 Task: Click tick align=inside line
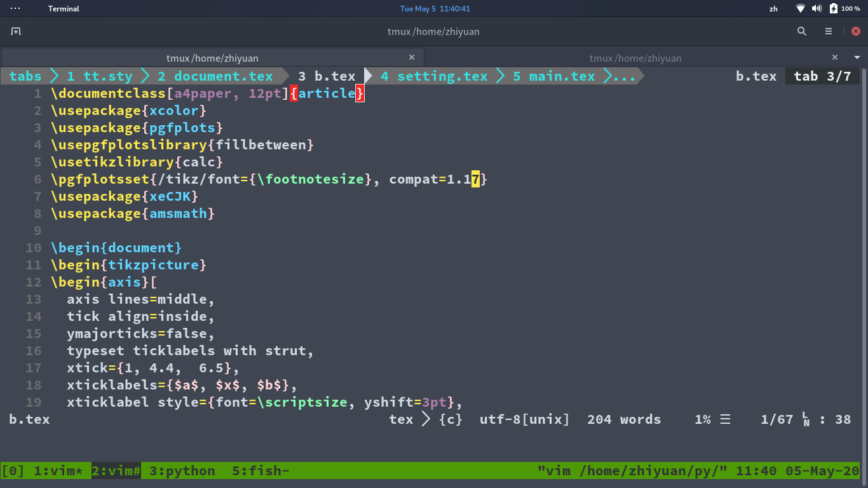click(x=141, y=316)
